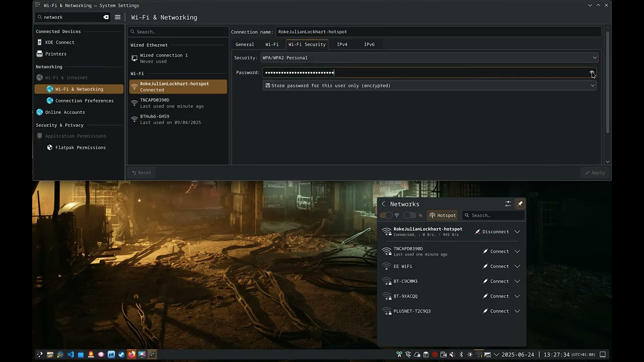Connect to the EE WiFi network
The height and width of the screenshot is (362, 644).
(496, 266)
